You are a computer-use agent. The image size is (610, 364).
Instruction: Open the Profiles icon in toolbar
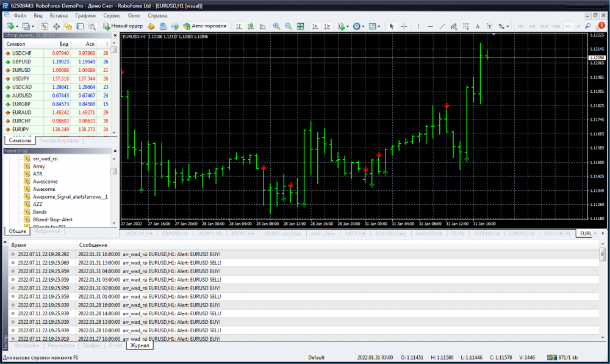pos(26,26)
